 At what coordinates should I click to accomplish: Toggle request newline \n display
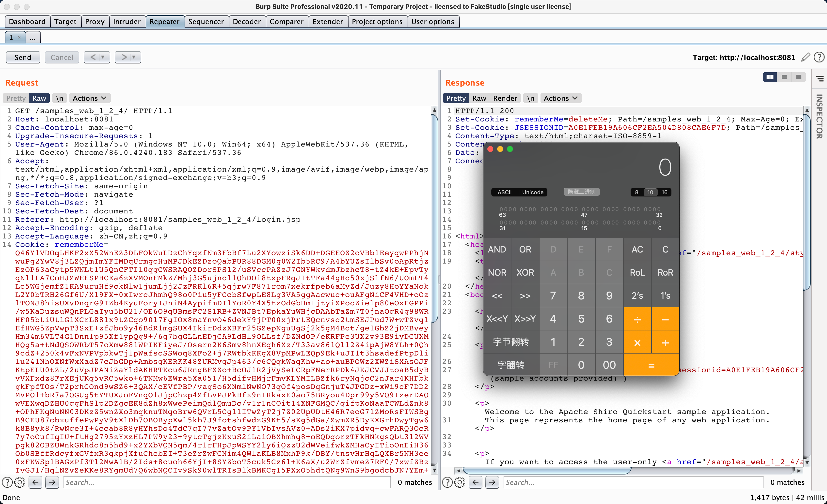[x=59, y=98]
